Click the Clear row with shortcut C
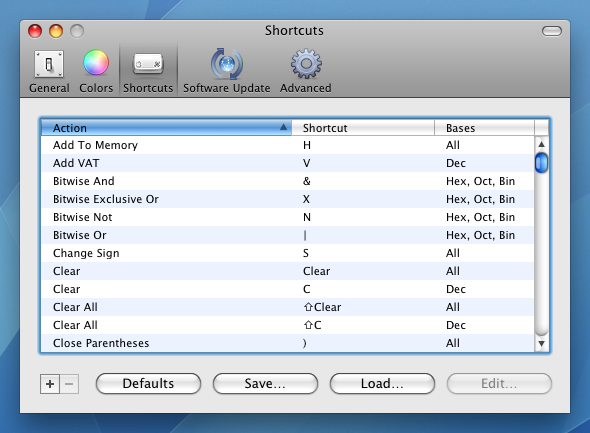 (x=287, y=289)
